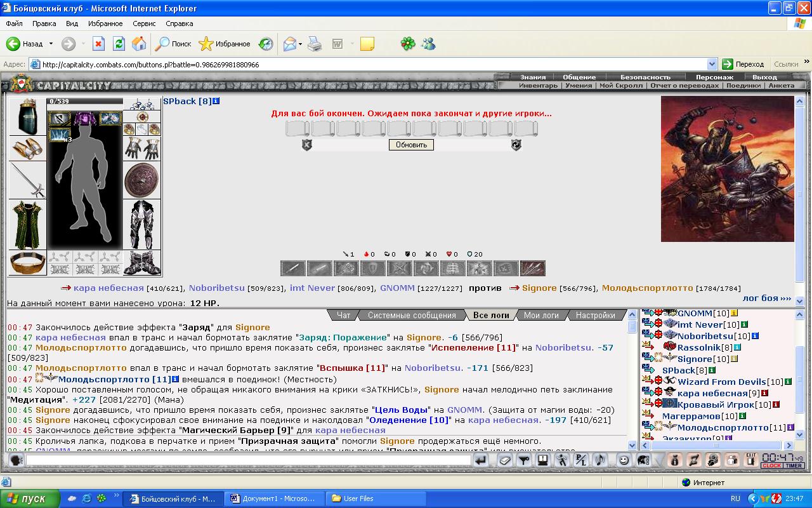The width and height of the screenshot is (812, 508).
Task: Click the send message arrow in chat bar
Action: 481,460
